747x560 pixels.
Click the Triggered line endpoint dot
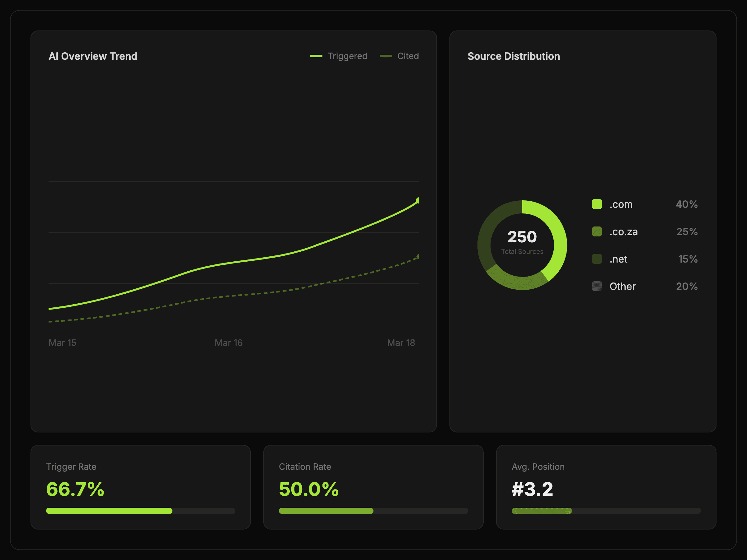point(418,200)
